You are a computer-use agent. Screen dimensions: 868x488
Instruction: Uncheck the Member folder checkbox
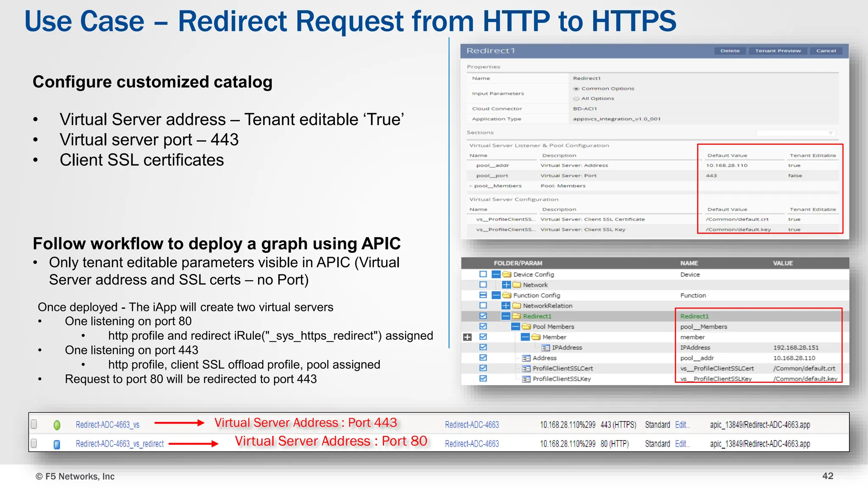483,337
